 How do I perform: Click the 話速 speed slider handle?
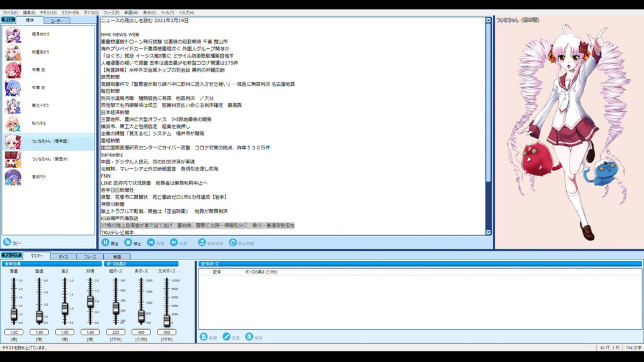coord(39,316)
